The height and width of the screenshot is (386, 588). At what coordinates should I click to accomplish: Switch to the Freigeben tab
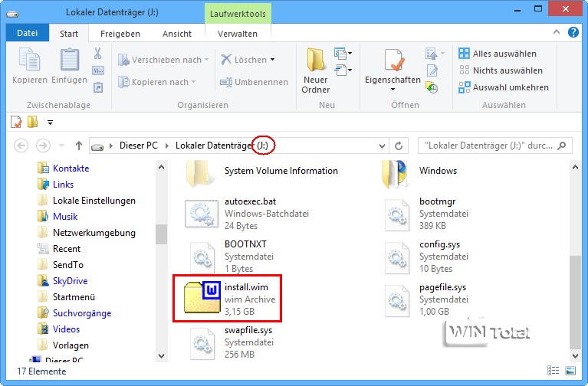click(120, 34)
